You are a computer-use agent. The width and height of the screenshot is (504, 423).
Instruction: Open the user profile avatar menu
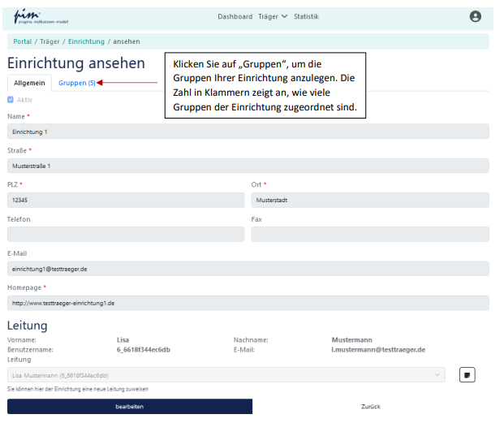476,16
